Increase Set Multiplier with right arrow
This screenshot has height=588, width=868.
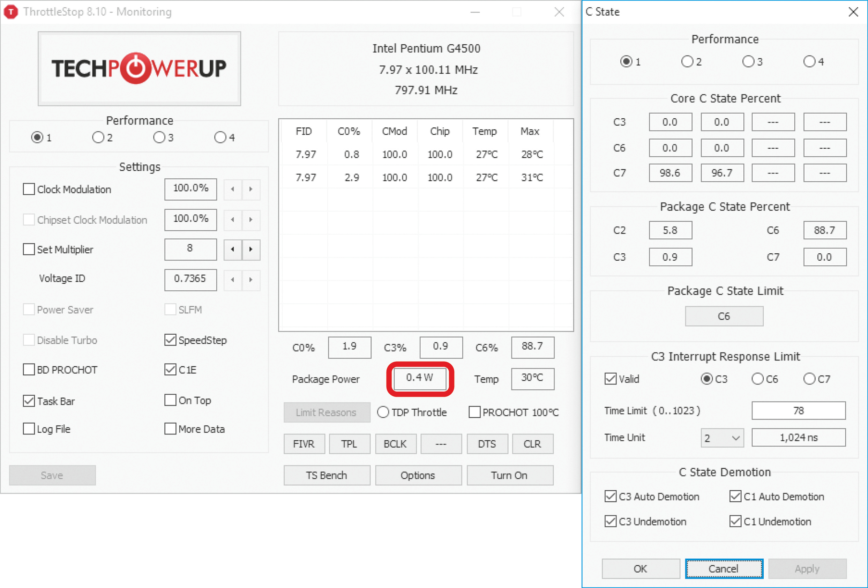pyautogui.click(x=251, y=249)
